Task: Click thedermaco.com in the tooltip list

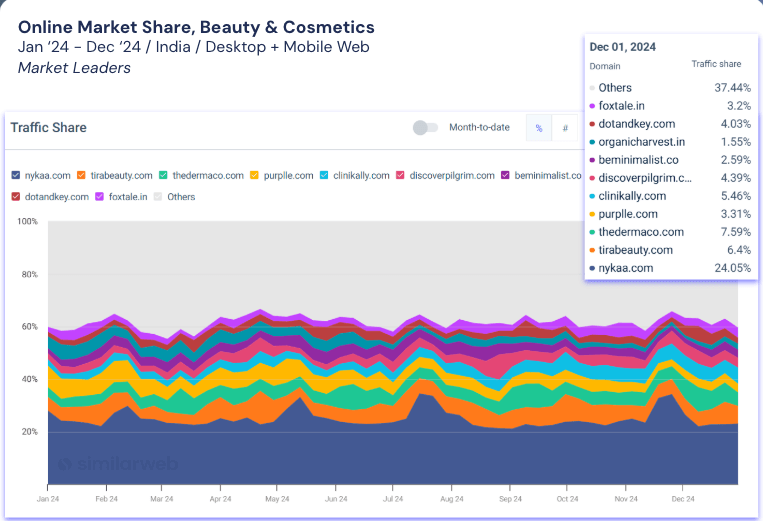Action: point(641,232)
